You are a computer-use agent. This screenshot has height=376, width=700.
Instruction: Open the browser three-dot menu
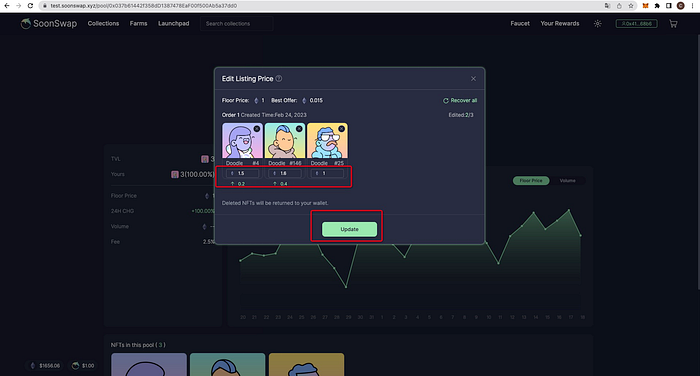pyautogui.click(x=693, y=6)
